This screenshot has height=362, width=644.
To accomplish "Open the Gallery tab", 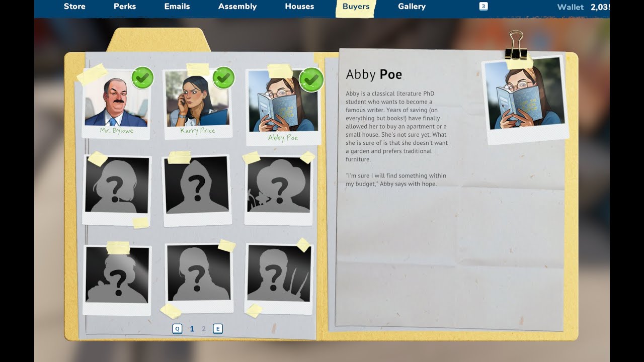I will [412, 7].
